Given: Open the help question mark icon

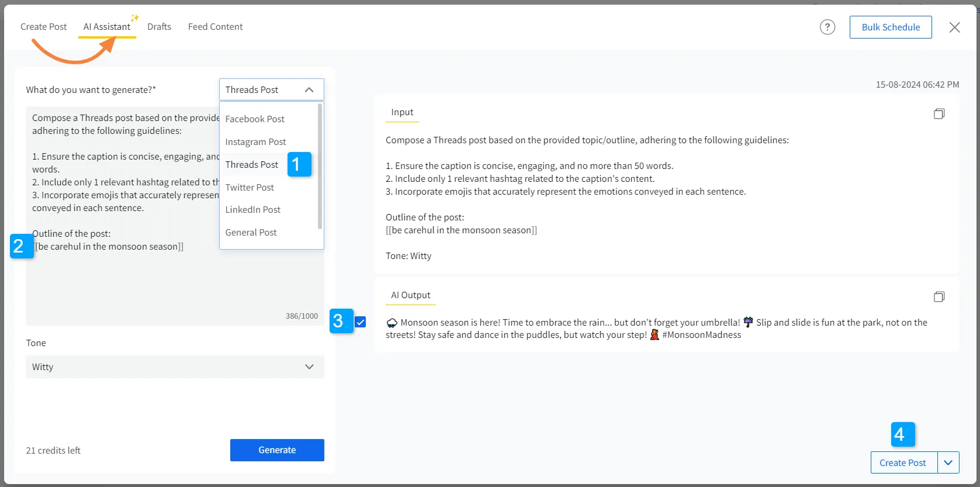Looking at the screenshot, I should [827, 27].
